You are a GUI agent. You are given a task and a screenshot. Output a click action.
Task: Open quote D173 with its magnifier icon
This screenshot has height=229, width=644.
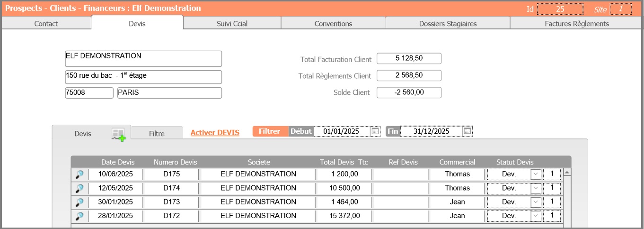[x=79, y=202]
